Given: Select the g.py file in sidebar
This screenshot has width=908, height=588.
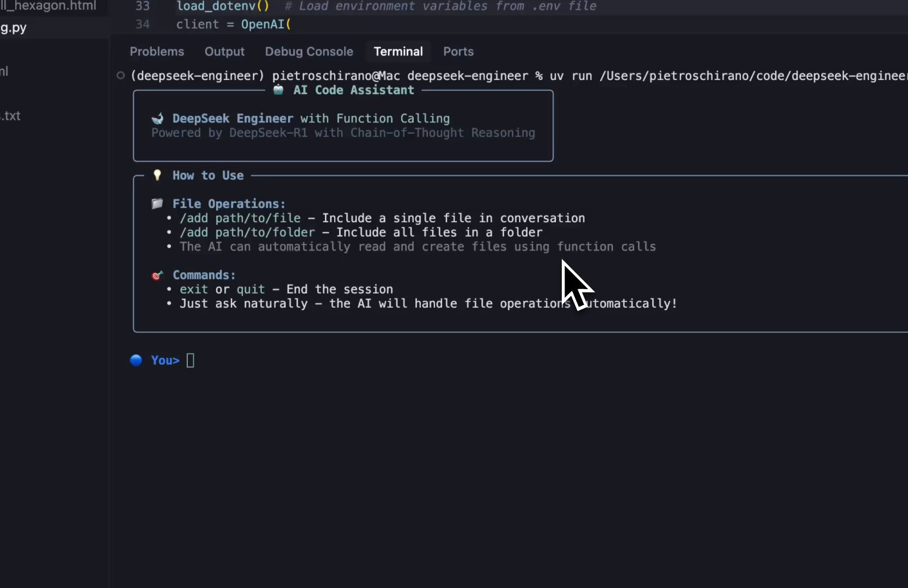Looking at the screenshot, I should 13,28.
